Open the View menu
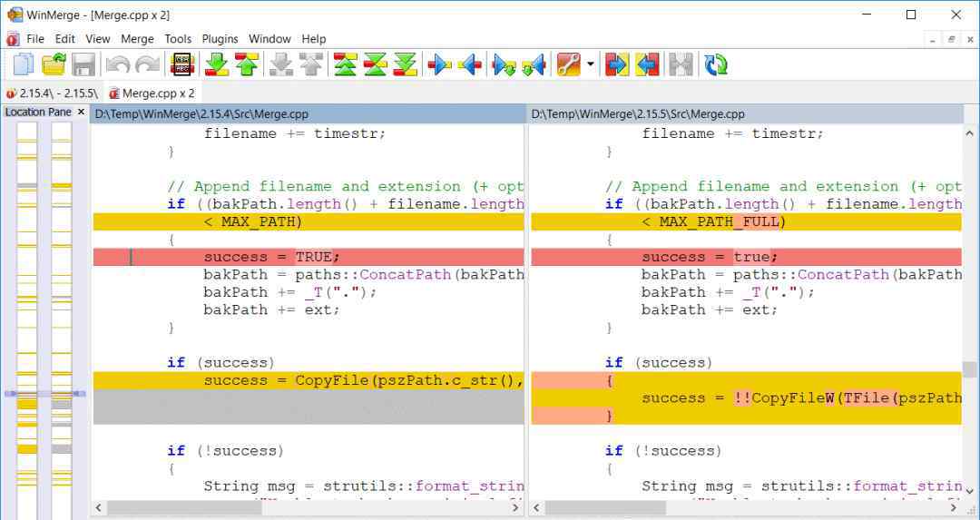This screenshot has width=980, height=520. [x=97, y=39]
